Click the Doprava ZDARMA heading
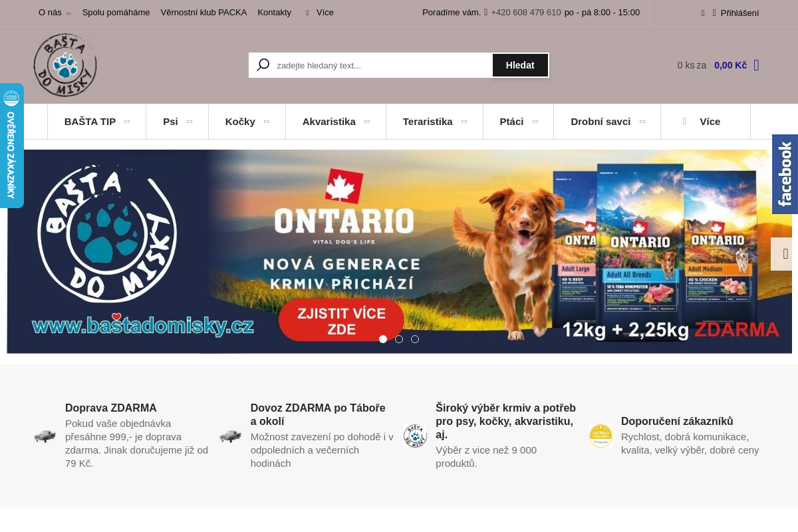798x532 pixels. point(111,408)
